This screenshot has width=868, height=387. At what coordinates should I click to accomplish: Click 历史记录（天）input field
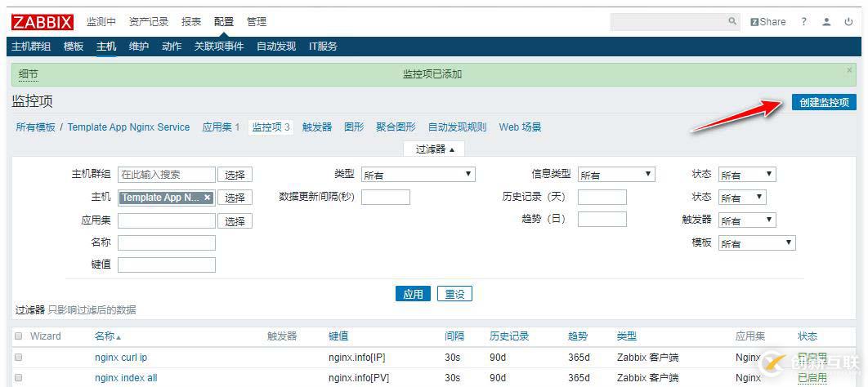pyautogui.click(x=602, y=197)
